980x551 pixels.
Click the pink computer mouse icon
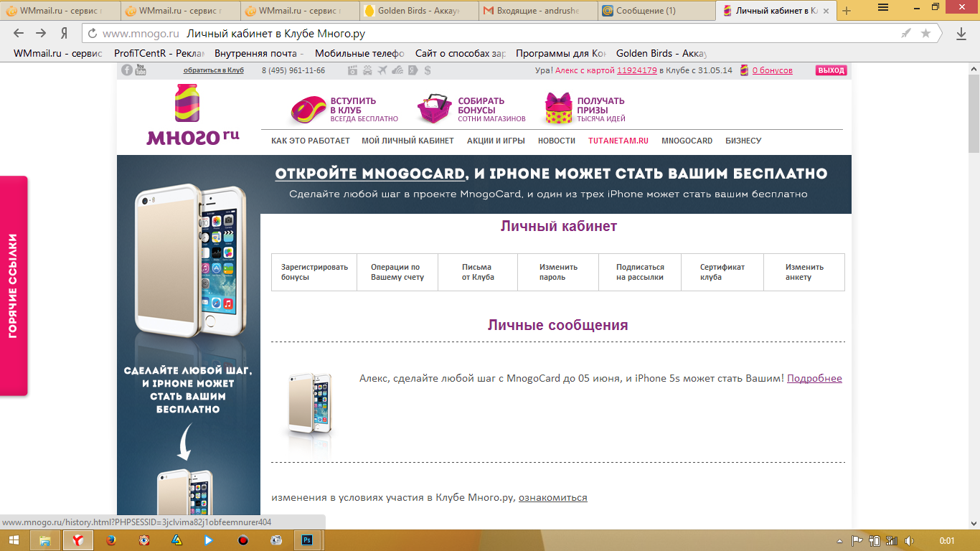click(x=308, y=110)
